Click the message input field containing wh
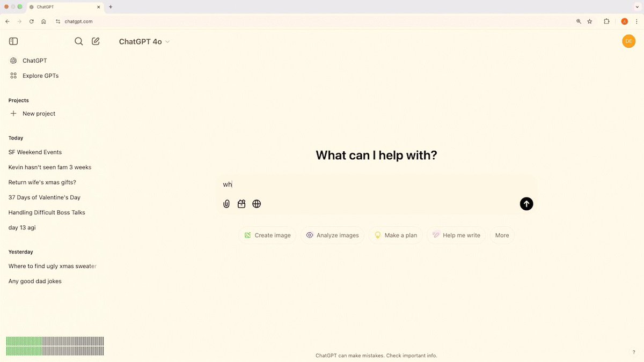This screenshot has height=362, width=644. click(376, 184)
